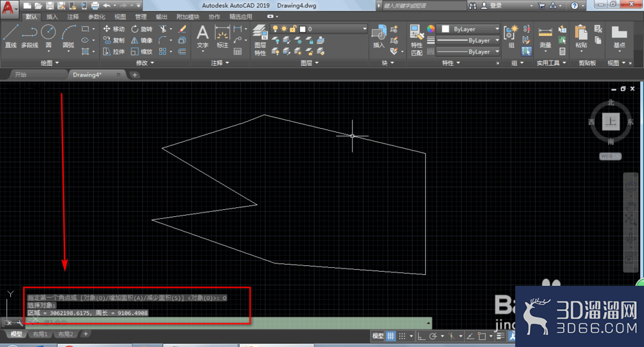The width and height of the screenshot is (644, 347).
Task: Click the 基点 (Base view) button
Action: (618, 37)
